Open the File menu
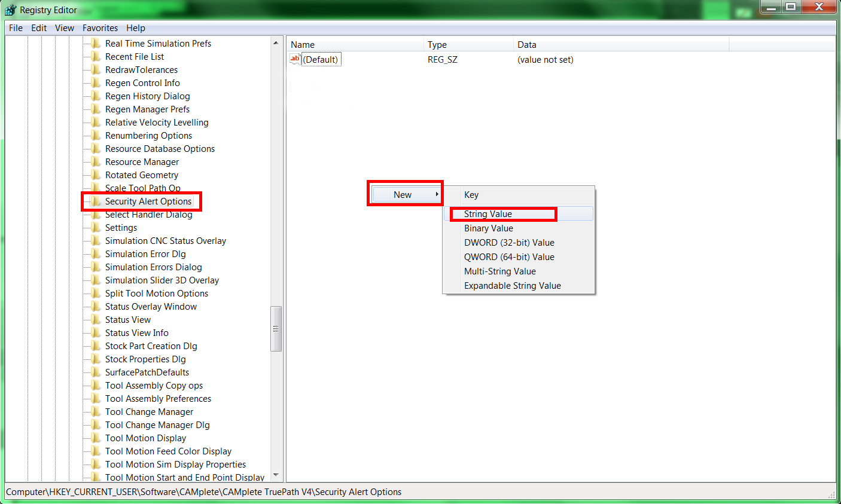Screen dimensions: 841x504 16,28
